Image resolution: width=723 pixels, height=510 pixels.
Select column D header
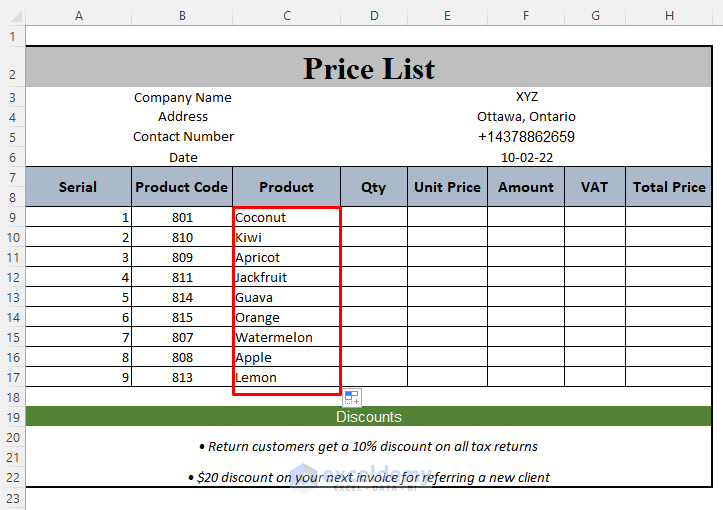coord(374,16)
